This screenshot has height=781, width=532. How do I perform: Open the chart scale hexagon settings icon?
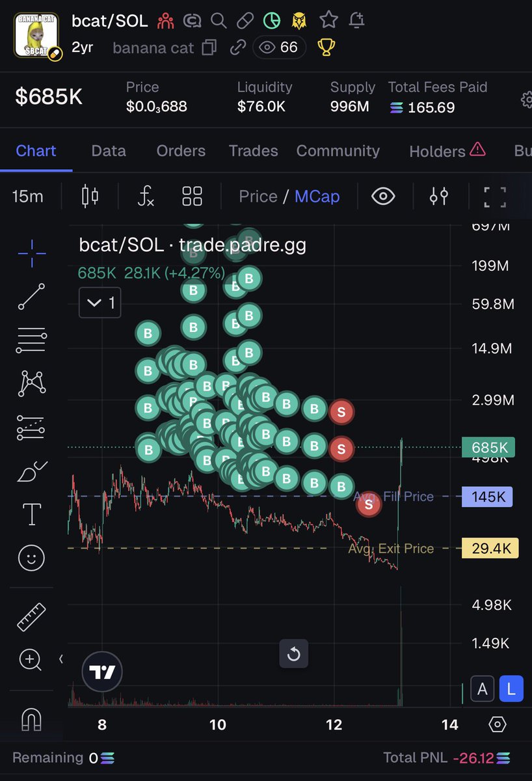[497, 724]
